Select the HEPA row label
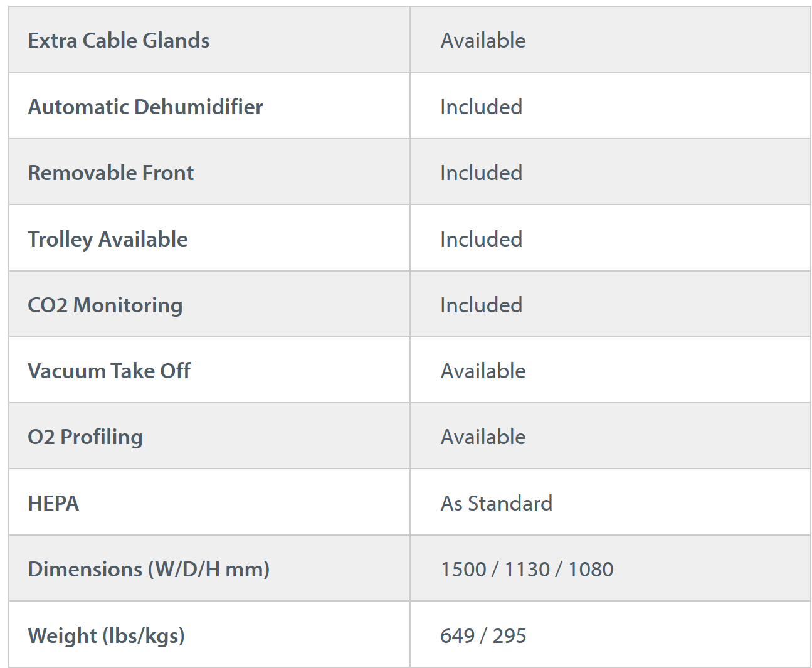Screen dimensions: 812x668 pyautogui.click(x=53, y=504)
